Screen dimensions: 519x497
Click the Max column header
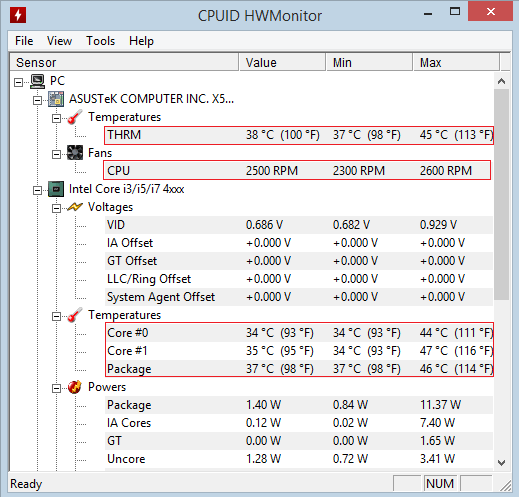point(456,62)
